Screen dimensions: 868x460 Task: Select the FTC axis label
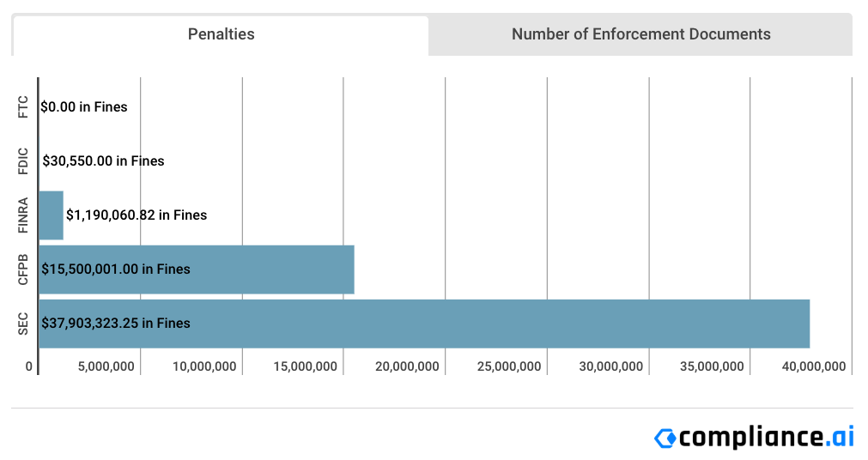(x=22, y=106)
